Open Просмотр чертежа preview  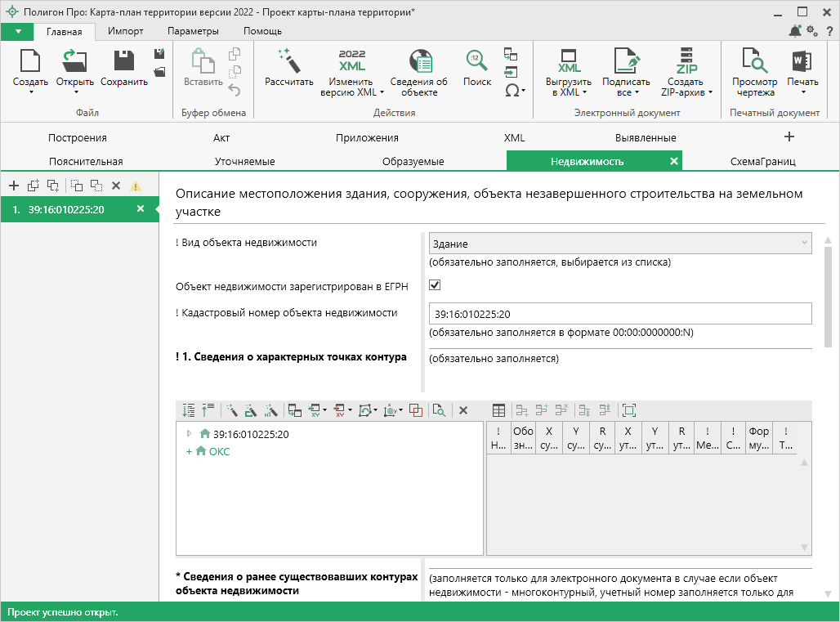coord(754,62)
